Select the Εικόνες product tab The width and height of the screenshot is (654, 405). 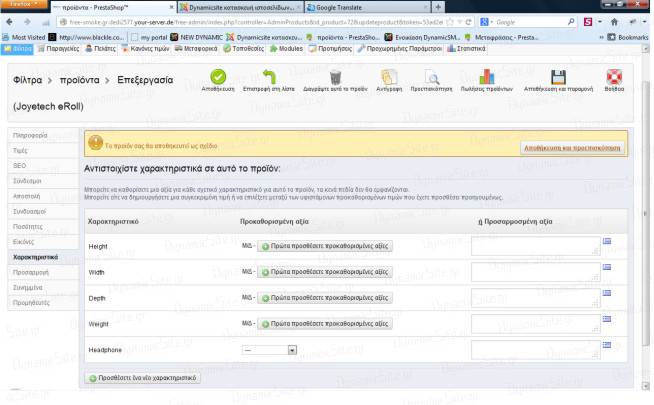pos(43,242)
